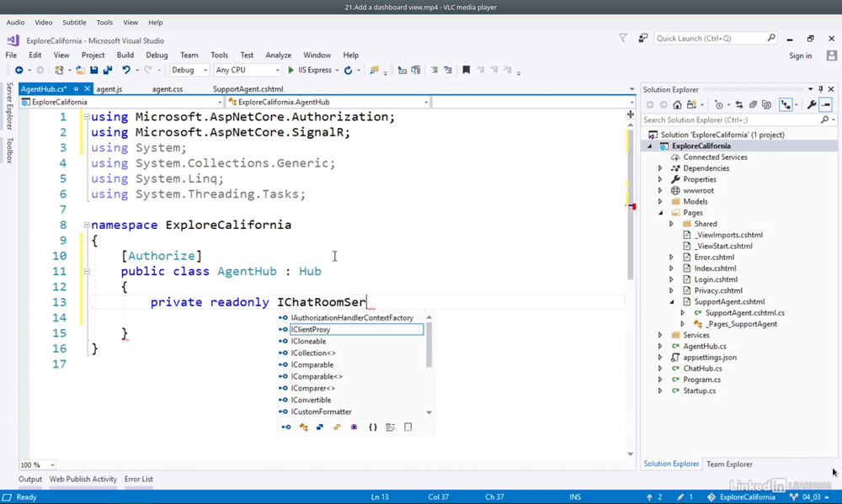The width and height of the screenshot is (842, 504).
Task: Open the Analyze menu
Action: [x=278, y=55]
